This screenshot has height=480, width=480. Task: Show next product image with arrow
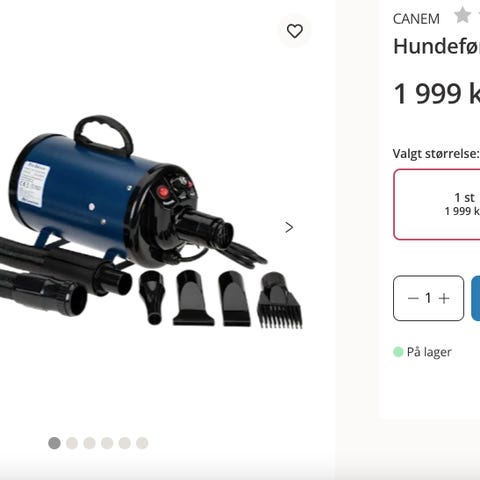[x=289, y=227]
